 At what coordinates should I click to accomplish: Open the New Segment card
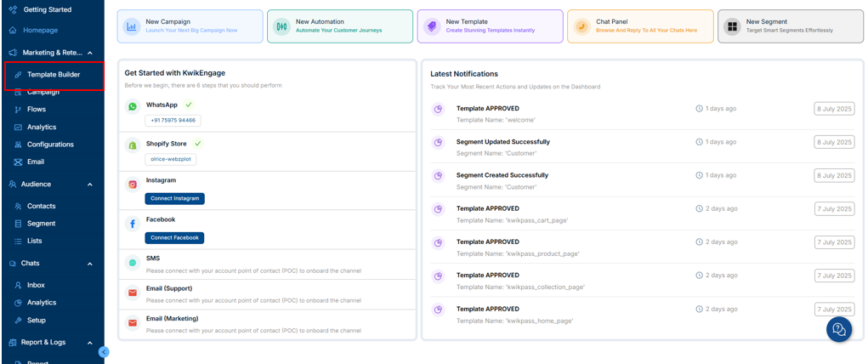pos(791,26)
